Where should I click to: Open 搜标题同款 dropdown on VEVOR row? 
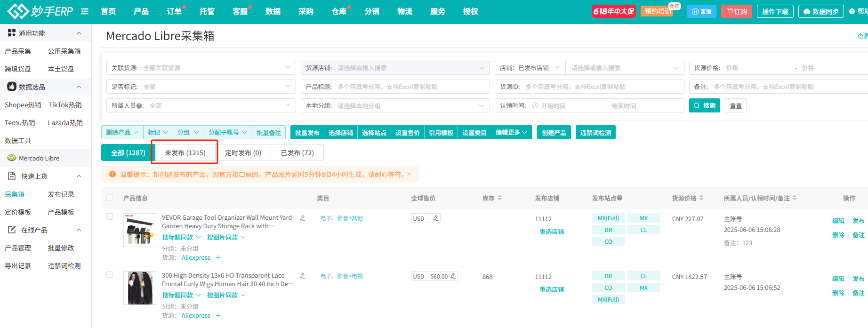click(182, 237)
